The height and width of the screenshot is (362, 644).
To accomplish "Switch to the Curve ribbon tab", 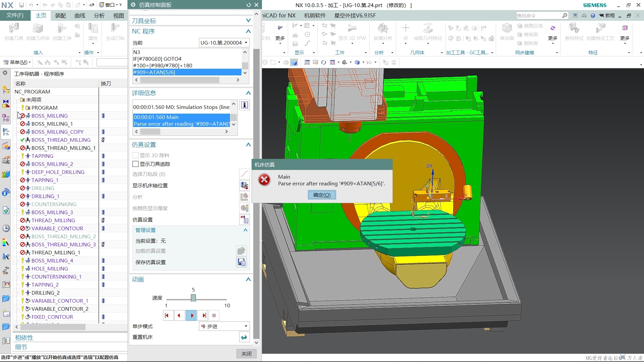I will (x=80, y=15).
